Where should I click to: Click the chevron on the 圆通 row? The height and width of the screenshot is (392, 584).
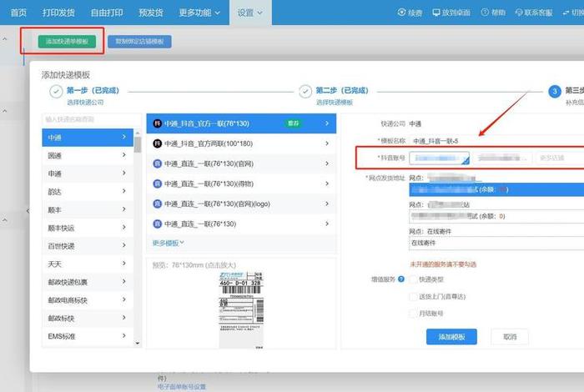(124, 155)
